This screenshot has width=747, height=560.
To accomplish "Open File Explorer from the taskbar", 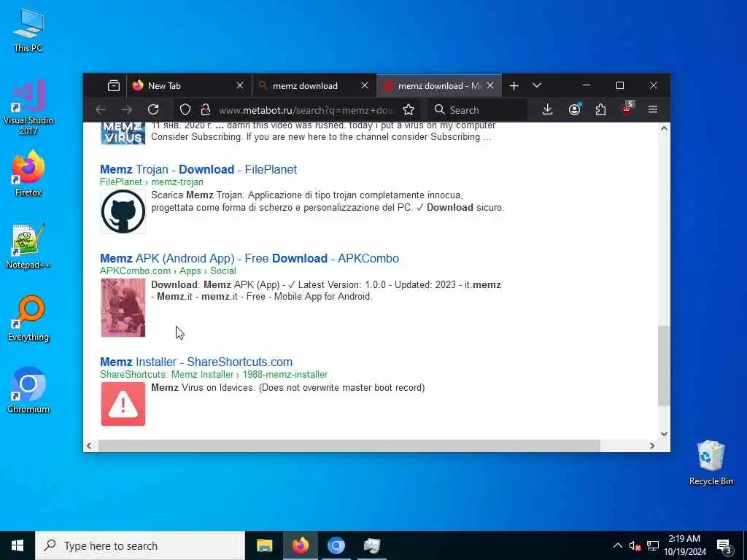I will click(x=264, y=545).
